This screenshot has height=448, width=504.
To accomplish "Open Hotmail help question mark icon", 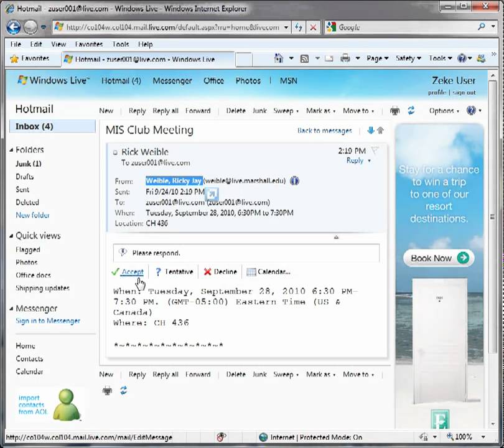I will (471, 111).
